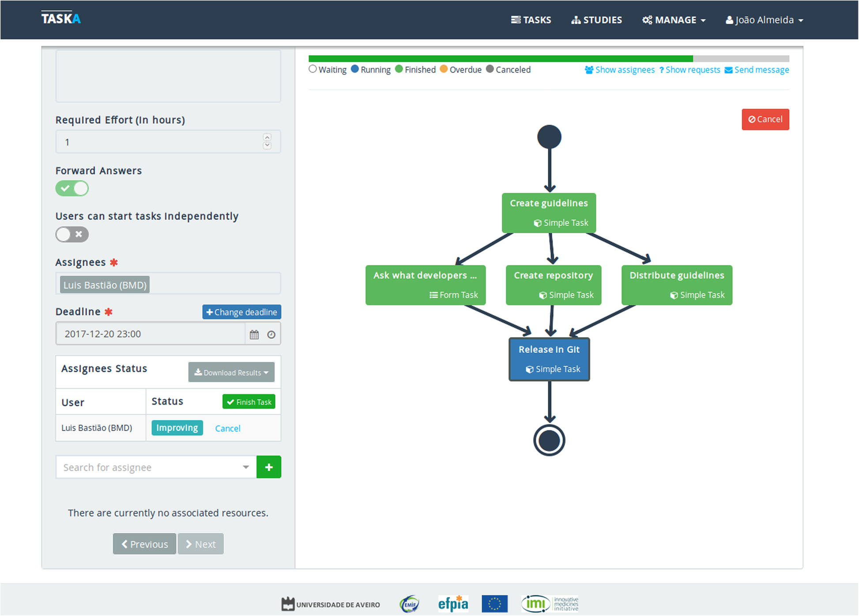The height and width of the screenshot is (616, 859).
Task: Click the Form Task list icon
Action: coord(433,295)
